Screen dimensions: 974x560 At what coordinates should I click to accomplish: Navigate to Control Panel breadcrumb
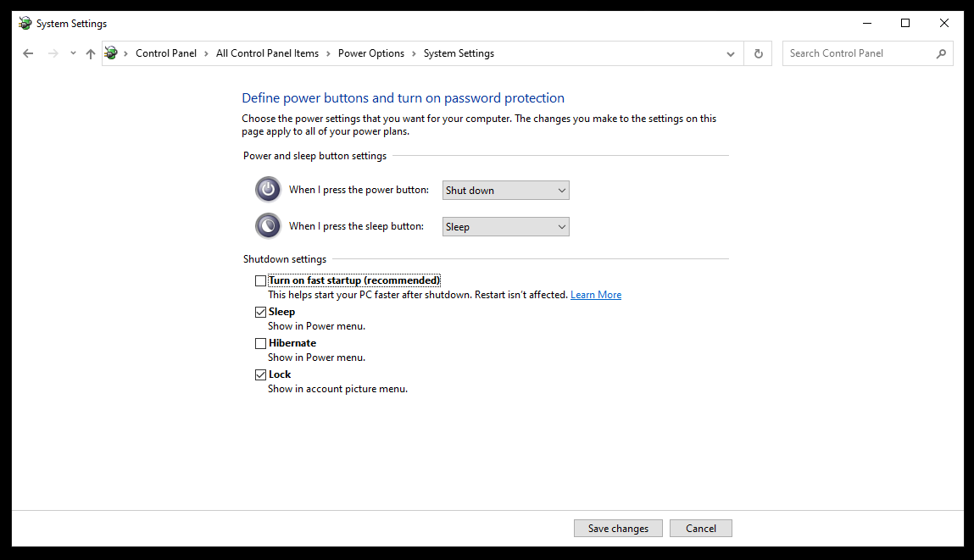click(x=166, y=53)
